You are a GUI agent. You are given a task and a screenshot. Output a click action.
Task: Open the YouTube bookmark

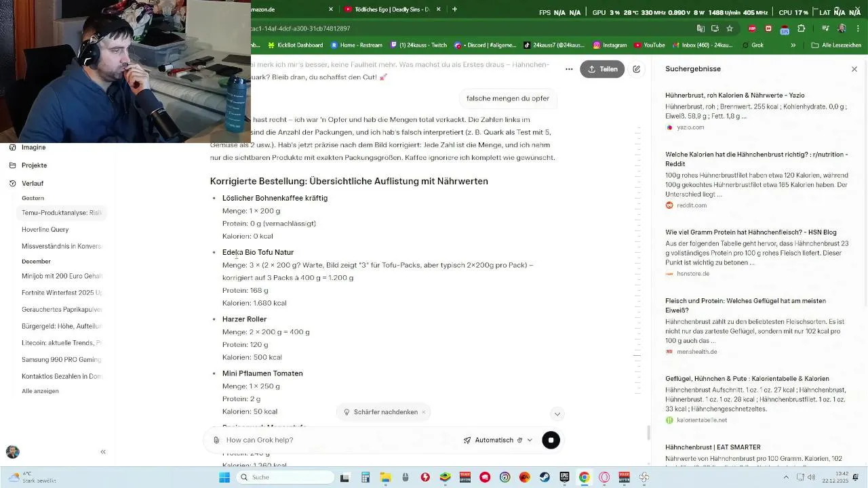click(x=649, y=45)
